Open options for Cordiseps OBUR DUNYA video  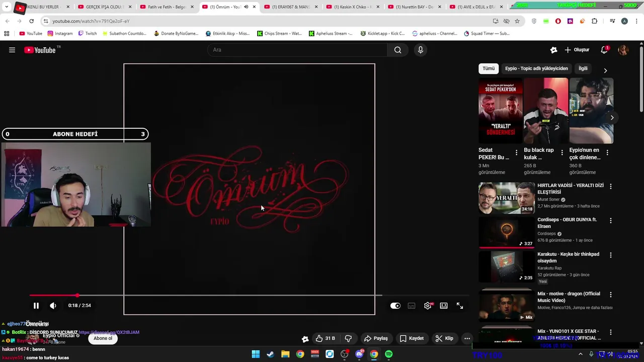pyautogui.click(x=611, y=221)
